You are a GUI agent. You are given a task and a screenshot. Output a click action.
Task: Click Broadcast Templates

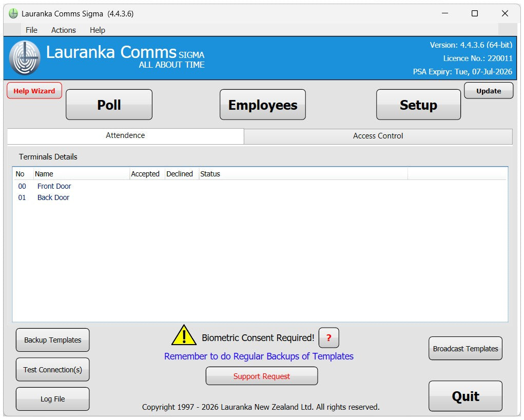coord(465,349)
